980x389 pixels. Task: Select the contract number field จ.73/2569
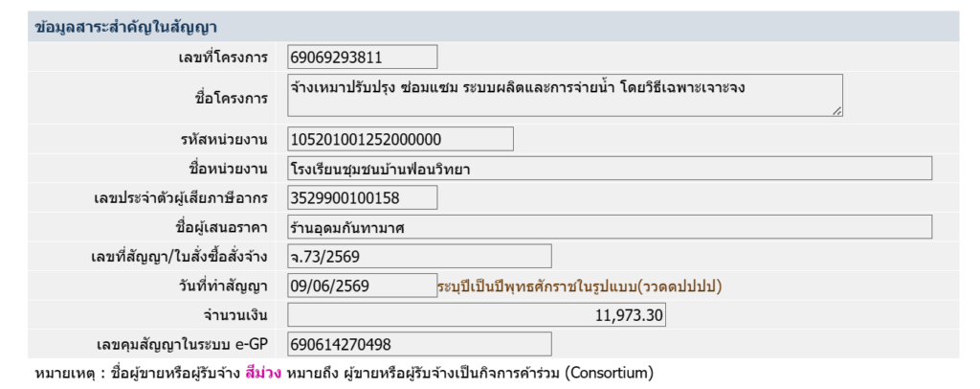(x=419, y=257)
